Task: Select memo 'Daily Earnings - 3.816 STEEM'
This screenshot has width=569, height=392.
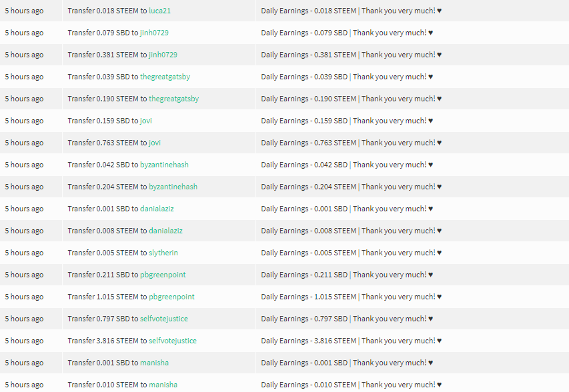Action: pyautogui.click(x=308, y=341)
